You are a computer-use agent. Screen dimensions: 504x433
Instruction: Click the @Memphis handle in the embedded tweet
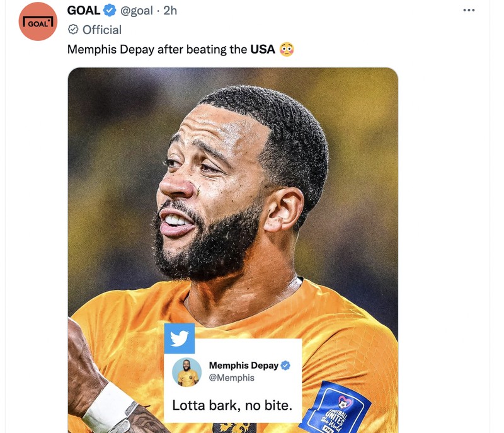click(232, 378)
